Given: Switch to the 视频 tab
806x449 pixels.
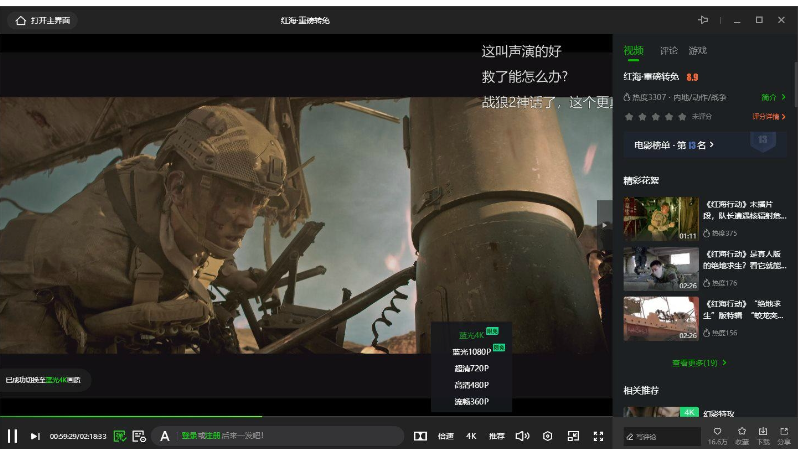Looking at the screenshot, I should 633,50.
